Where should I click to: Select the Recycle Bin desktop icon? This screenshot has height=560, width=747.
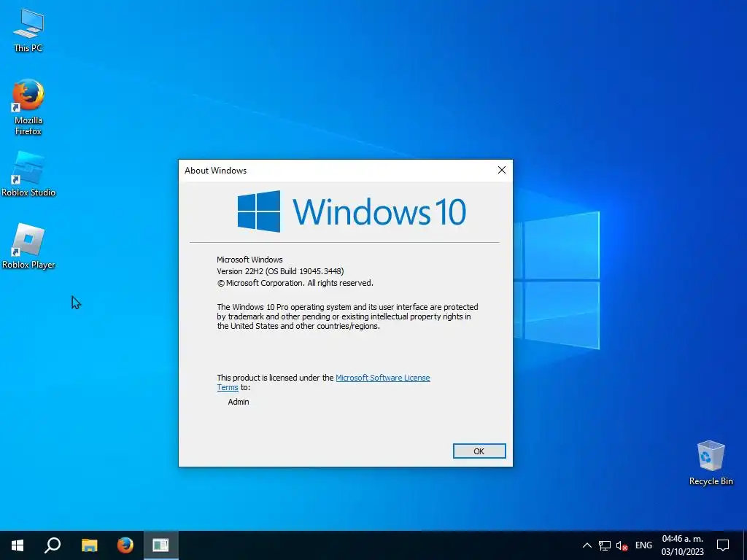click(x=711, y=463)
